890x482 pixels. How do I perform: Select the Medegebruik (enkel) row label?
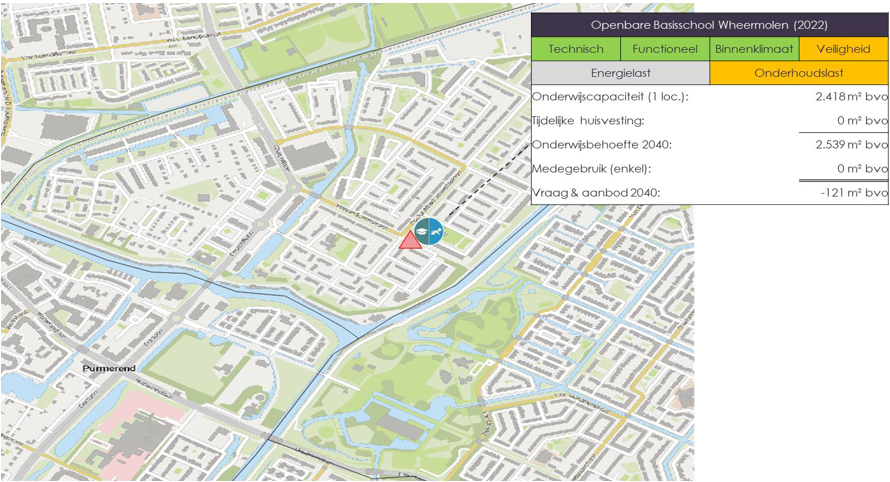point(591,169)
